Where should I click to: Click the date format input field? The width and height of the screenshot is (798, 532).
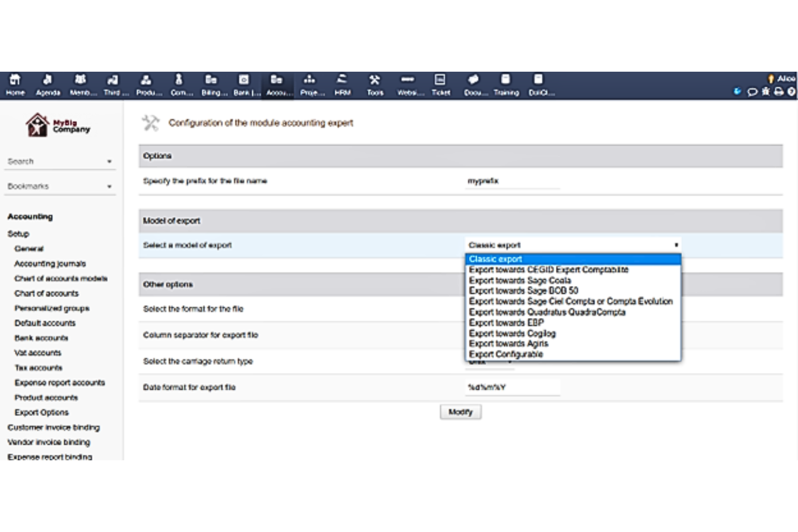[x=512, y=387]
